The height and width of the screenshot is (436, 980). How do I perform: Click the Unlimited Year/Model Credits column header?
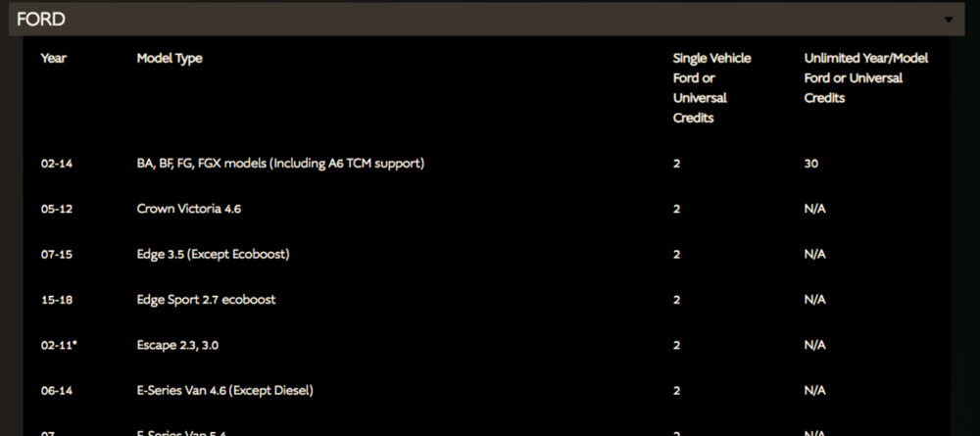(865, 78)
